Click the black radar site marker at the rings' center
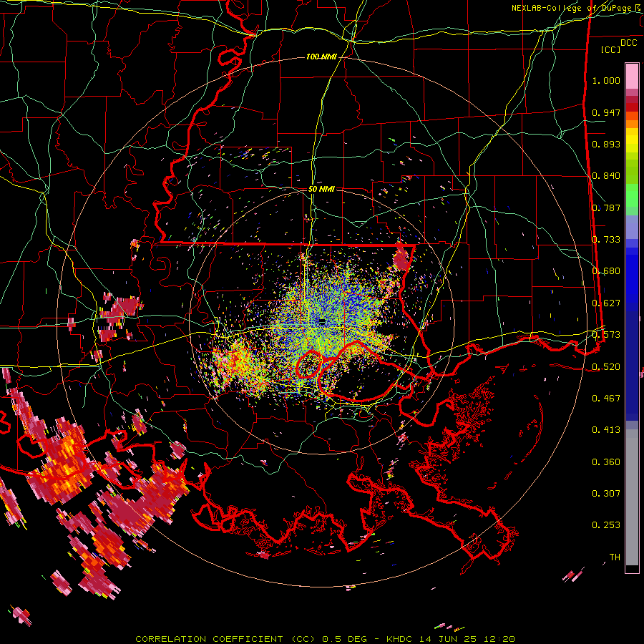Image resolution: width=644 pixels, height=644 pixels. [x=323, y=321]
